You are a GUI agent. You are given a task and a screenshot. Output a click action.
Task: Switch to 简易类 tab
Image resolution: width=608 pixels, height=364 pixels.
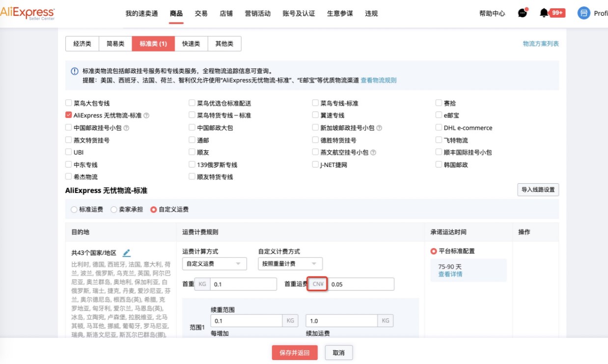(x=115, y=44)
